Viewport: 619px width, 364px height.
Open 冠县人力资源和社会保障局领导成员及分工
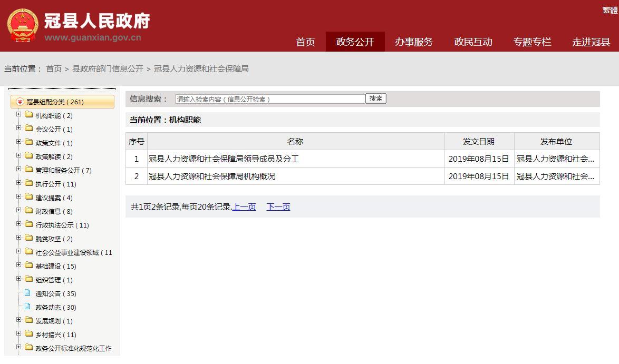pyautogui.click(x=224, y=159)
